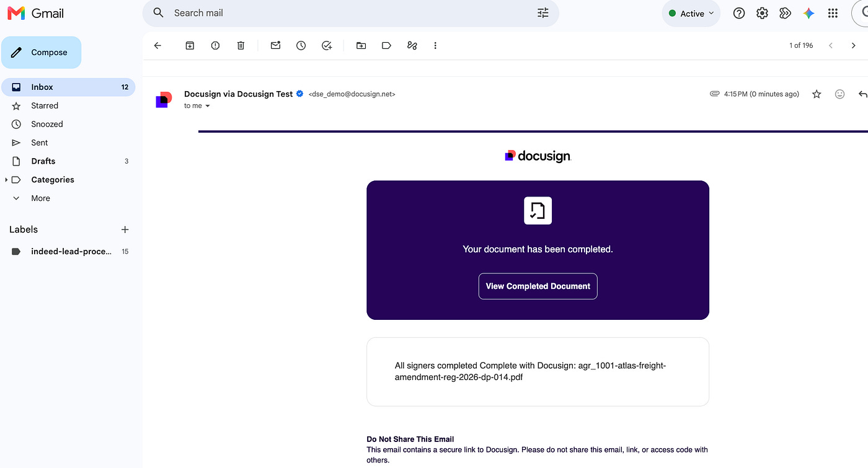This screenshot has height=468, width=868.
Task: Click the blue verified sender badge
Action: (300, 94)
